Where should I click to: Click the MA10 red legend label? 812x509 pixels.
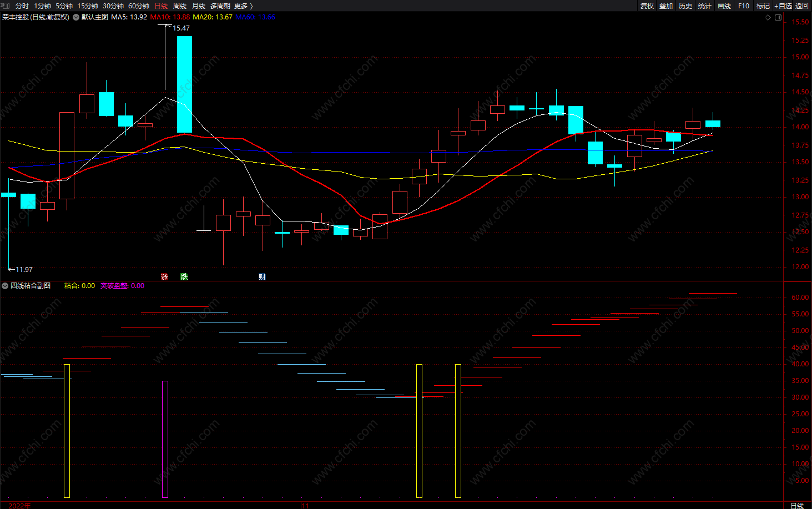point(170,17)
